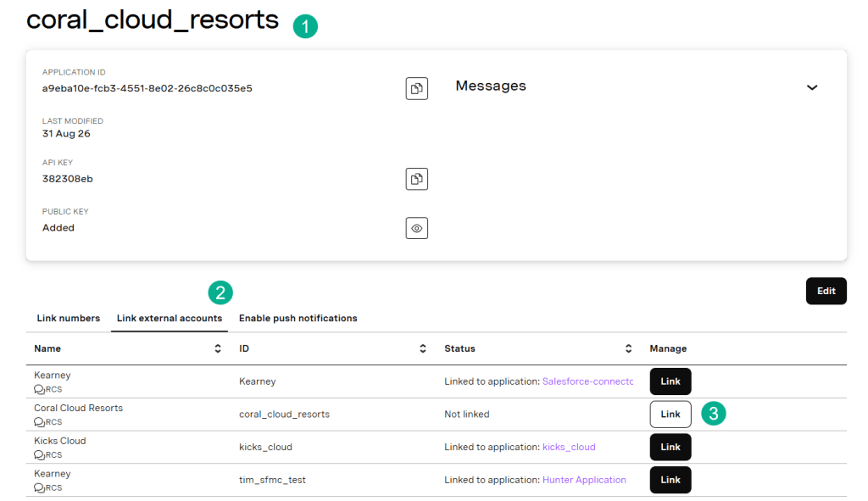Click the 'Coral Cloud Resorts' name cell
868x501 pixels.
click(x=79, y=408)
